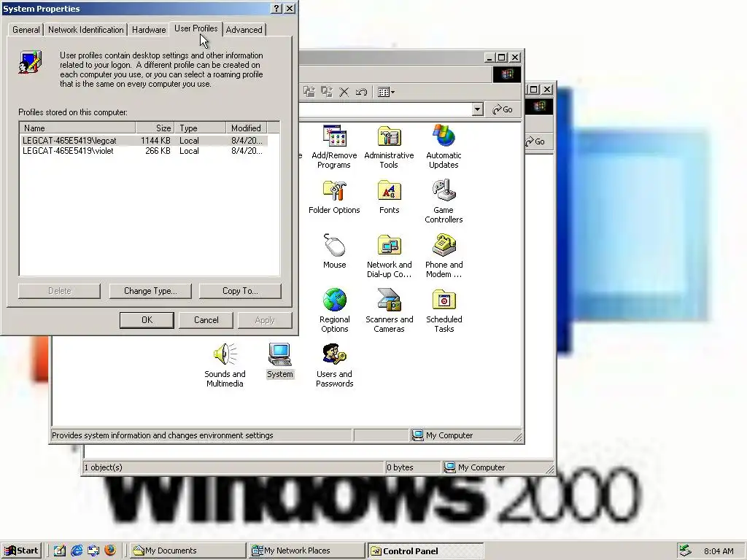This screenshot has width=747, height=560.
Task: Maximize the Control Panel window
Action: tap(502, 58)
